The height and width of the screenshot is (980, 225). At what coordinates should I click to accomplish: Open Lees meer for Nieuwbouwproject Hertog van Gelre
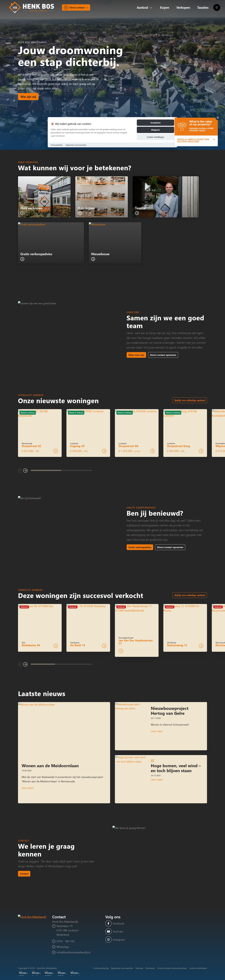click(157, 731)
